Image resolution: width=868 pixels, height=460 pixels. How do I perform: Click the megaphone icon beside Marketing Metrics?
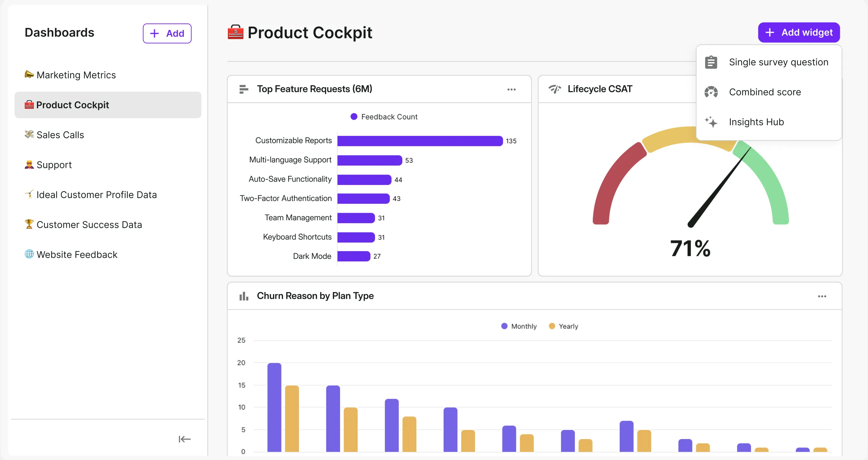(x=29, y=75)
